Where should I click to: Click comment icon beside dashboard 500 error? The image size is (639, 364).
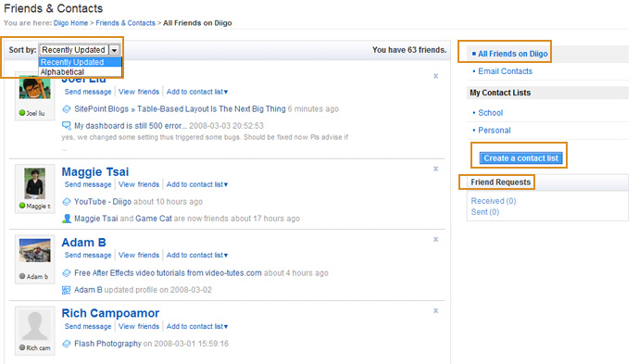(66, 126)
